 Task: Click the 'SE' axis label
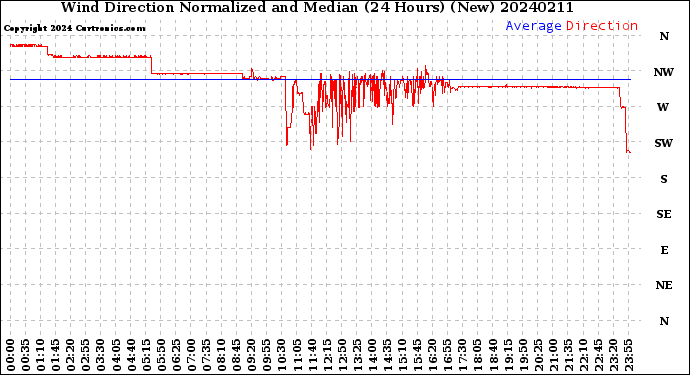pyautogui.click(x=664, y=214)
